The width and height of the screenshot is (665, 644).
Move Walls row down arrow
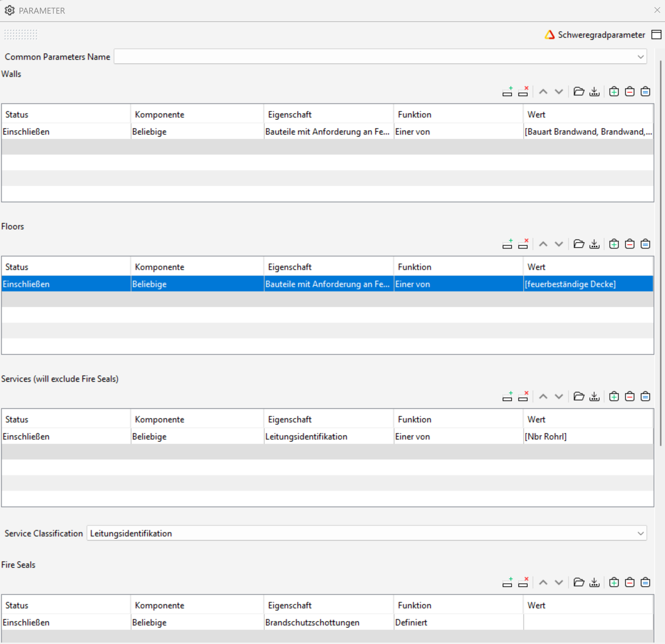(559, 92)
